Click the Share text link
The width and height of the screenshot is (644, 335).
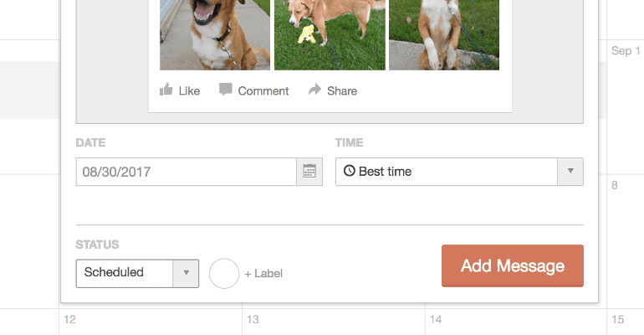point(342,90)
